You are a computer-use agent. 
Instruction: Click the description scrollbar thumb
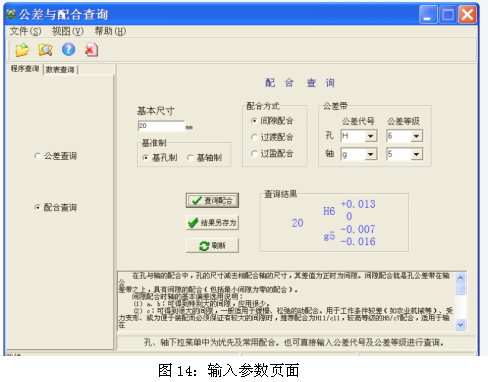tap(461, 289)
